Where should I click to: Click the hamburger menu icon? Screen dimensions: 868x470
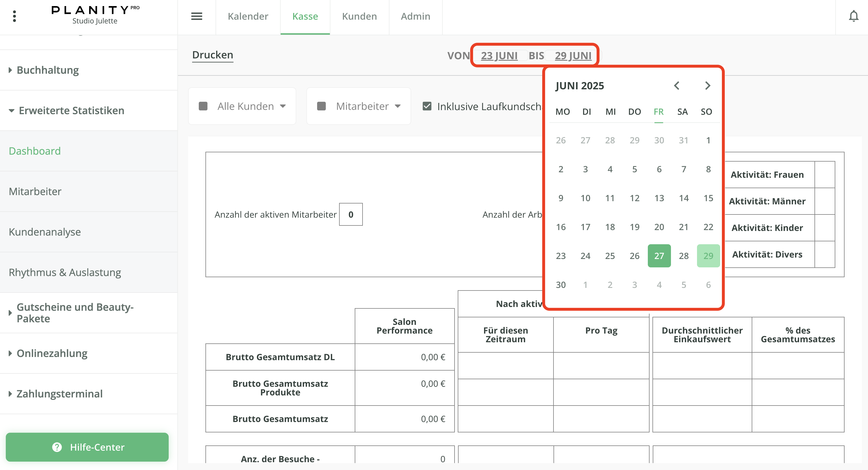196,16
